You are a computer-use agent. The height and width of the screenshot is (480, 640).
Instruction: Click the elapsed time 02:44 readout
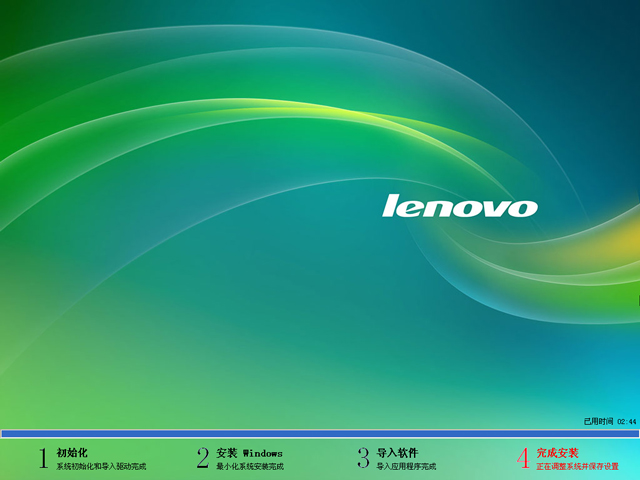(x=610, y=421)
